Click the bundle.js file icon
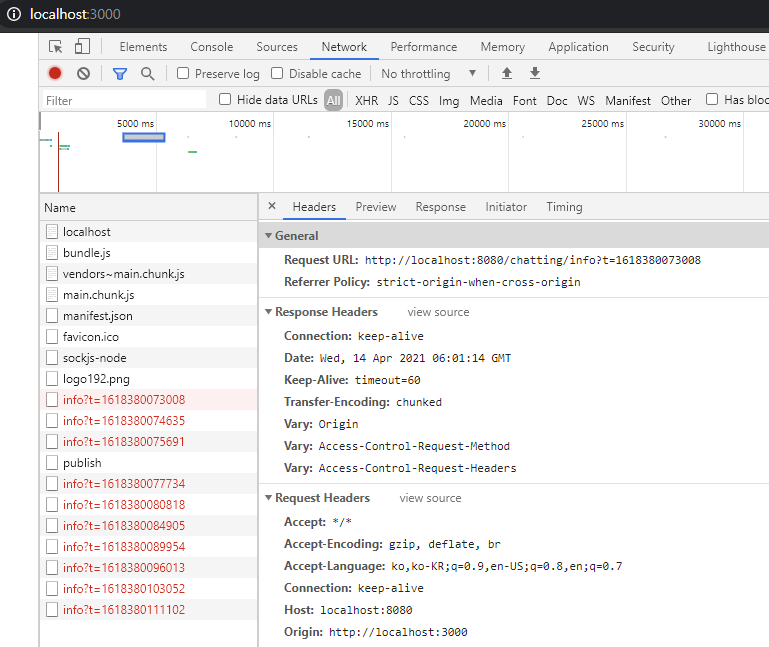 [51, 253]
